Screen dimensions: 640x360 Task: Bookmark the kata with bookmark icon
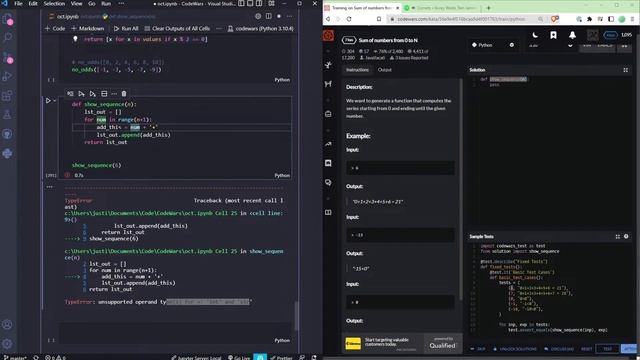point(553,35)
